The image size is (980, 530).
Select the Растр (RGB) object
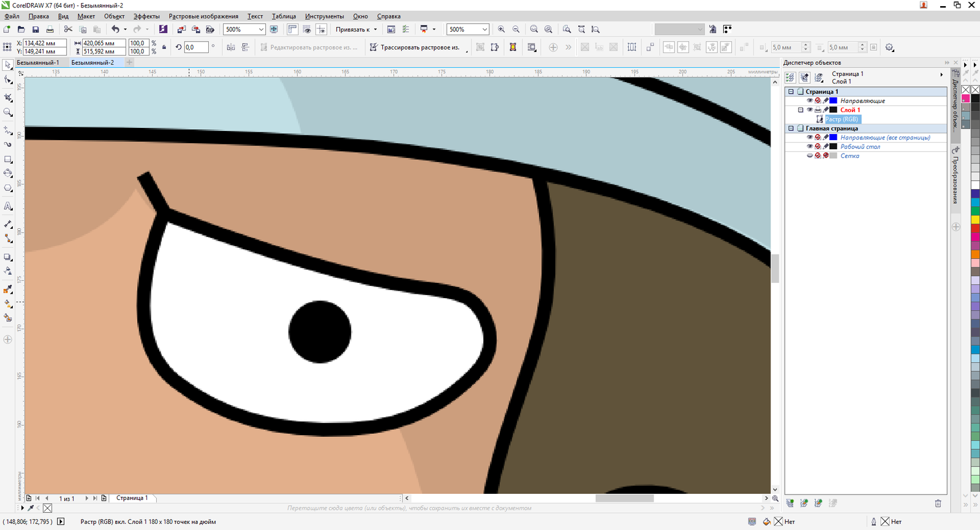point(841,119)
